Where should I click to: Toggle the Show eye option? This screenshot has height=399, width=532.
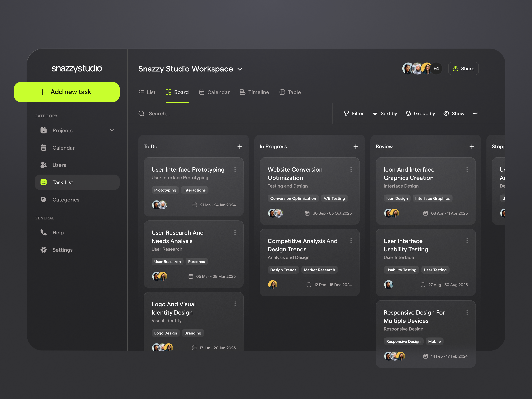454,114
